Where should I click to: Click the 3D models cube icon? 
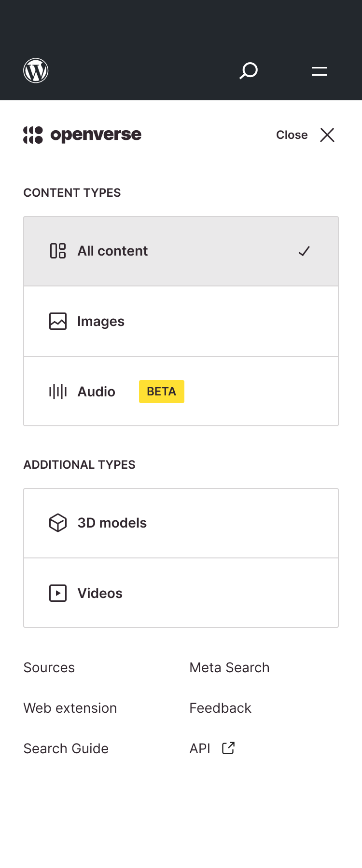coord(57,522)
